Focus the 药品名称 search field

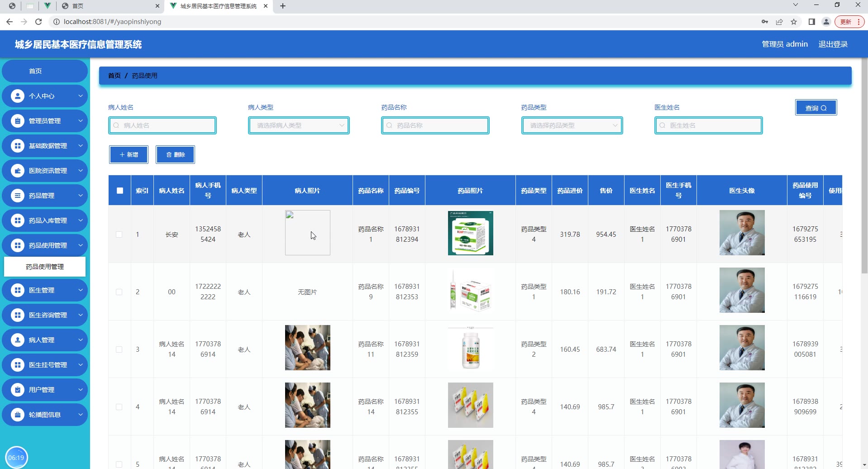click(435, 125)
